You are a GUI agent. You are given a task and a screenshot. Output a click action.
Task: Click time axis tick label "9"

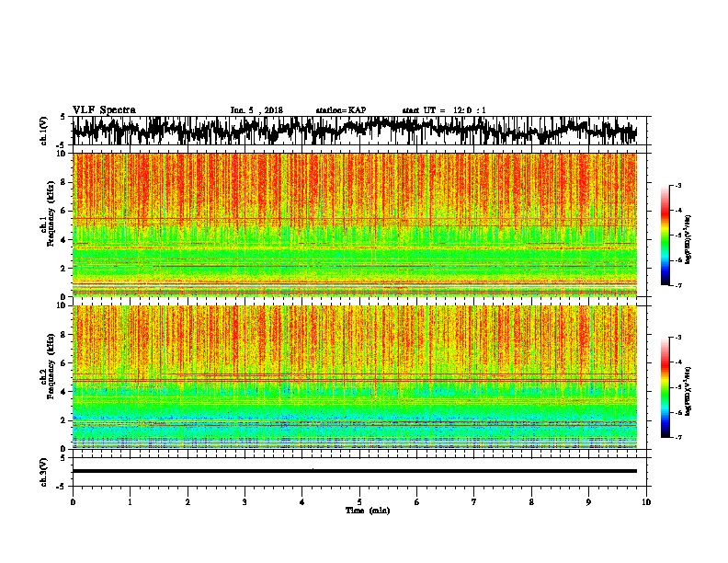tap(588, 502)
